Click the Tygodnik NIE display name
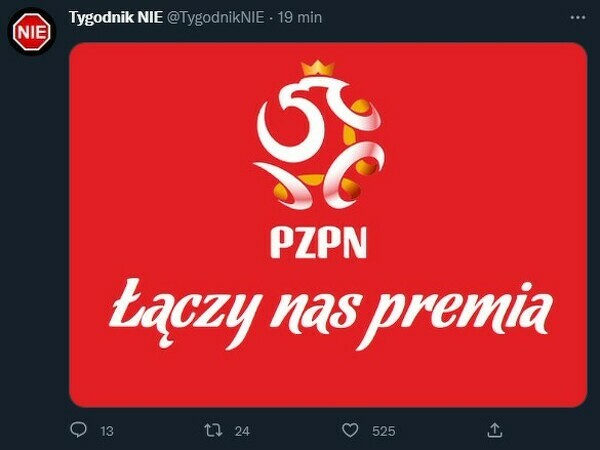This screenshot has height=450, width=600. pos(116,18)
